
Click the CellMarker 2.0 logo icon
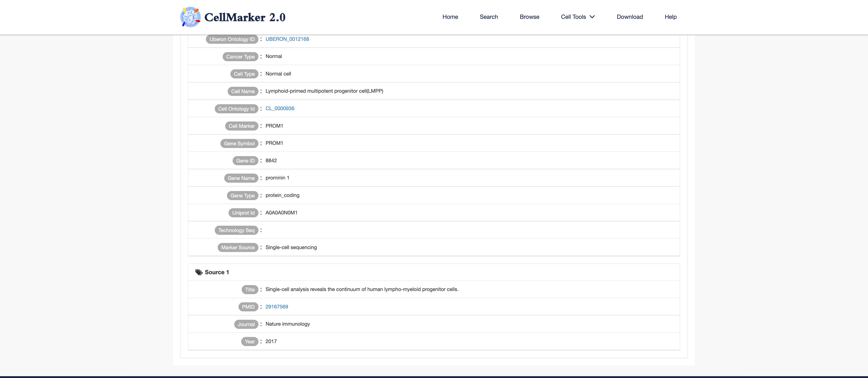(x=190, y=17)
